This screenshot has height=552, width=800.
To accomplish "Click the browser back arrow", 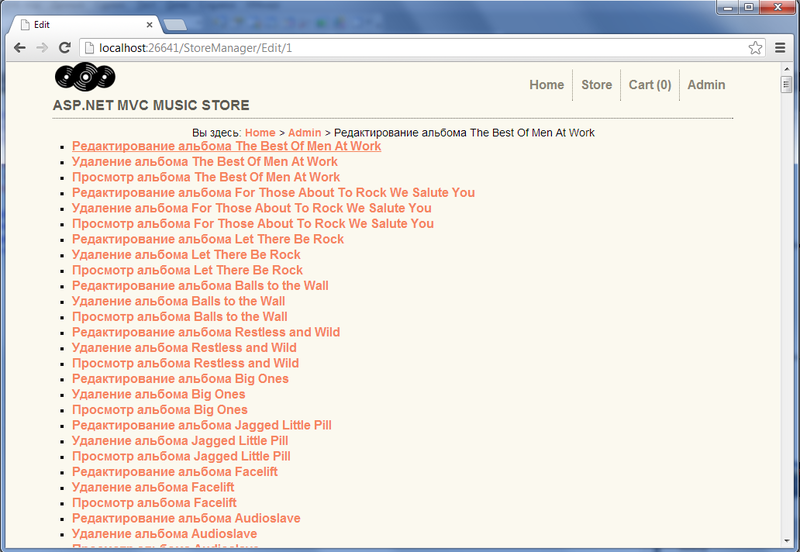I will 20,48.
